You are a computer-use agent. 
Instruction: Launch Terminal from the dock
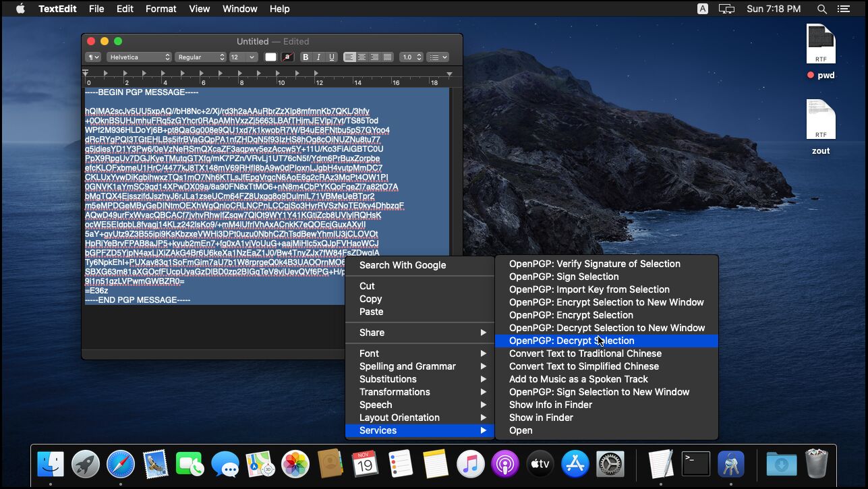point(695,464)
